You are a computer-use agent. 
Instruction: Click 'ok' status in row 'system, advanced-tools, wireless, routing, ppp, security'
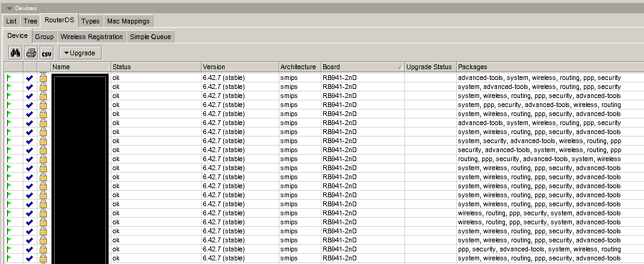[116, 87]
